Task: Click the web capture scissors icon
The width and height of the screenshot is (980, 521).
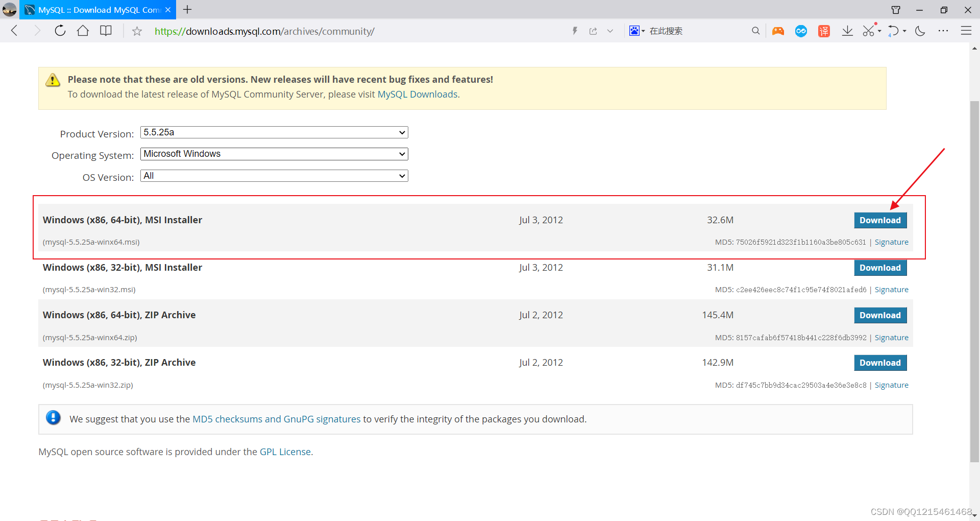Action: pos(870,31)
